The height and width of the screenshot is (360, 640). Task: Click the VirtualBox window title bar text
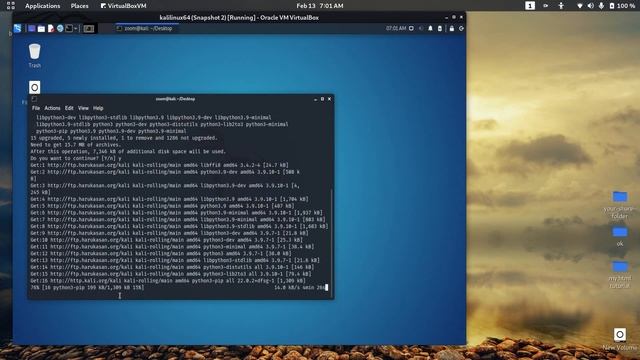pyautogui.click(x=239, y=18)
